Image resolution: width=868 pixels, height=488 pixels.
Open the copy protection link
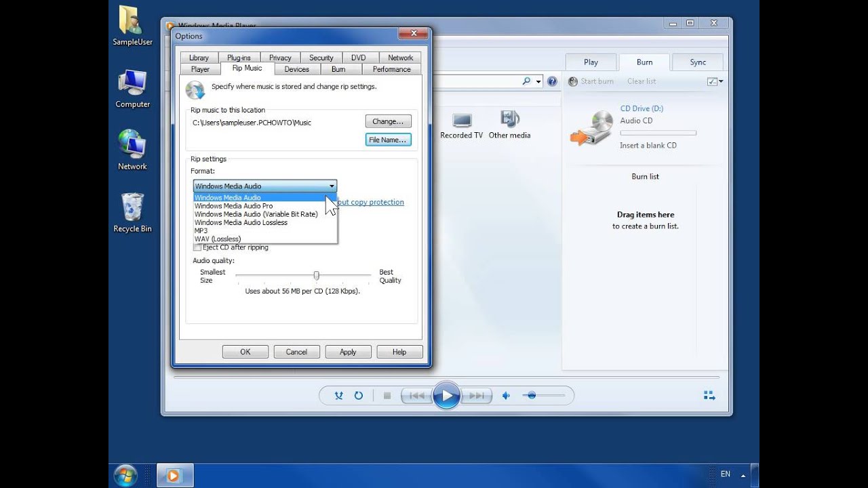(370, 202)
